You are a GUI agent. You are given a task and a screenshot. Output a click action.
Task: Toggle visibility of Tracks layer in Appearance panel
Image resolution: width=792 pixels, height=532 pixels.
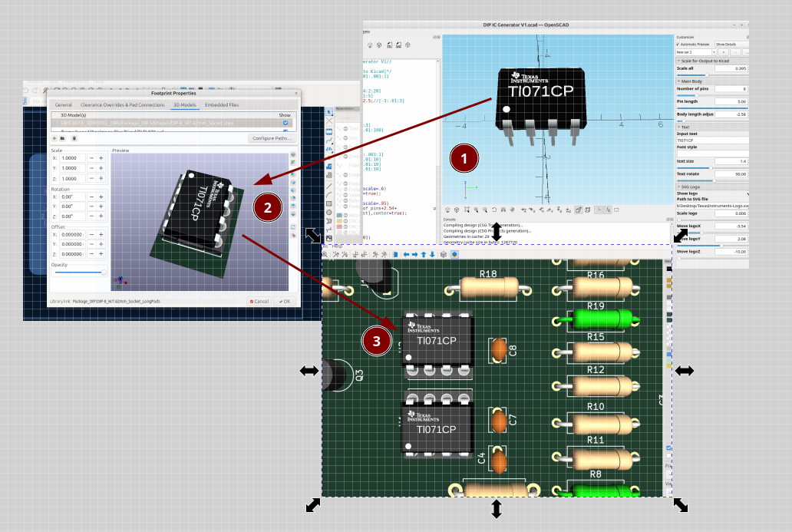point(345,128)
